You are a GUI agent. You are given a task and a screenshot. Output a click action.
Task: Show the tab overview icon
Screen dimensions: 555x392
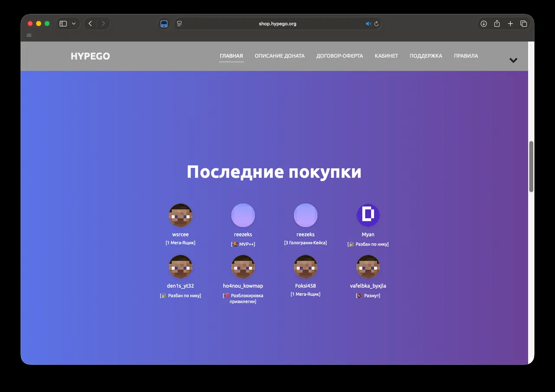(x=523, y=24)
